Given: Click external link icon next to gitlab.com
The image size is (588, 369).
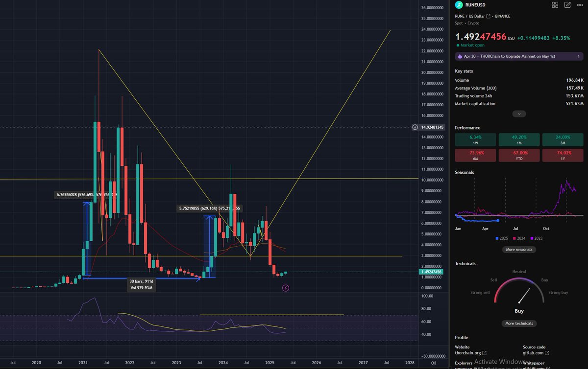Looking at the screenshot, I should (547, 353).
